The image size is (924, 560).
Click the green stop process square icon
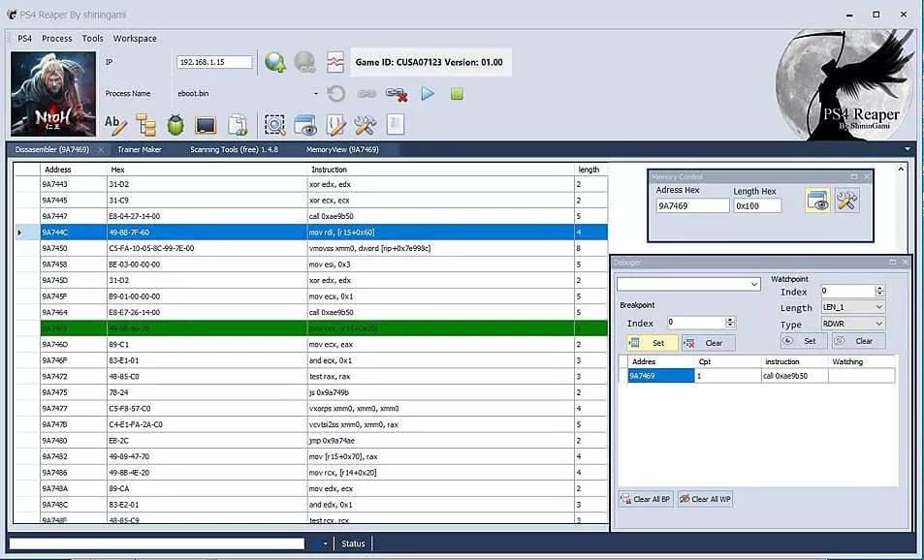457,94
